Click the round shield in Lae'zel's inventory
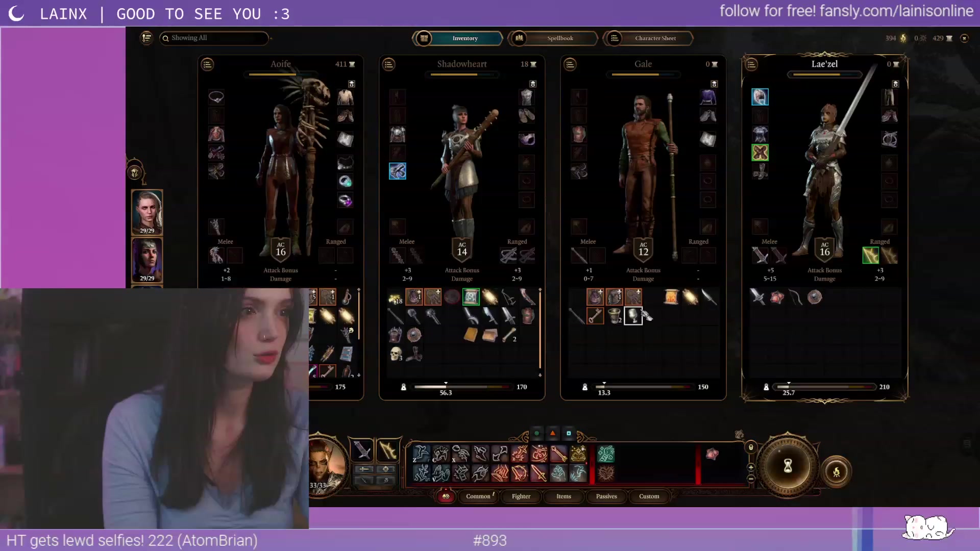This screenshot has height=551, width=980. coord(815,297)
